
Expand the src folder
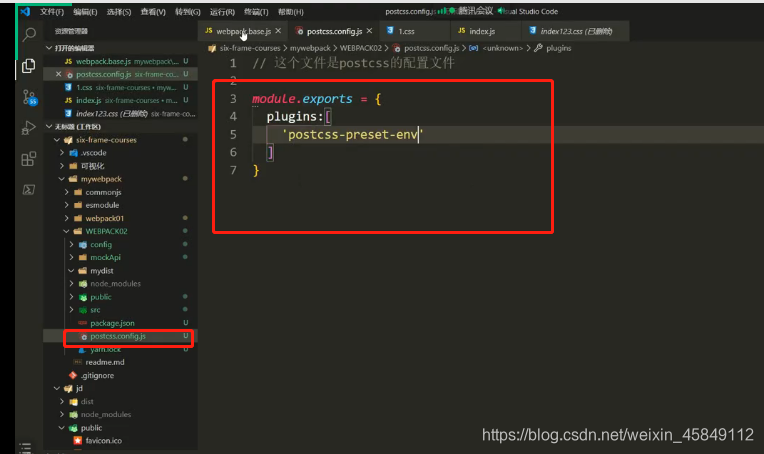(x=71, y=310)
